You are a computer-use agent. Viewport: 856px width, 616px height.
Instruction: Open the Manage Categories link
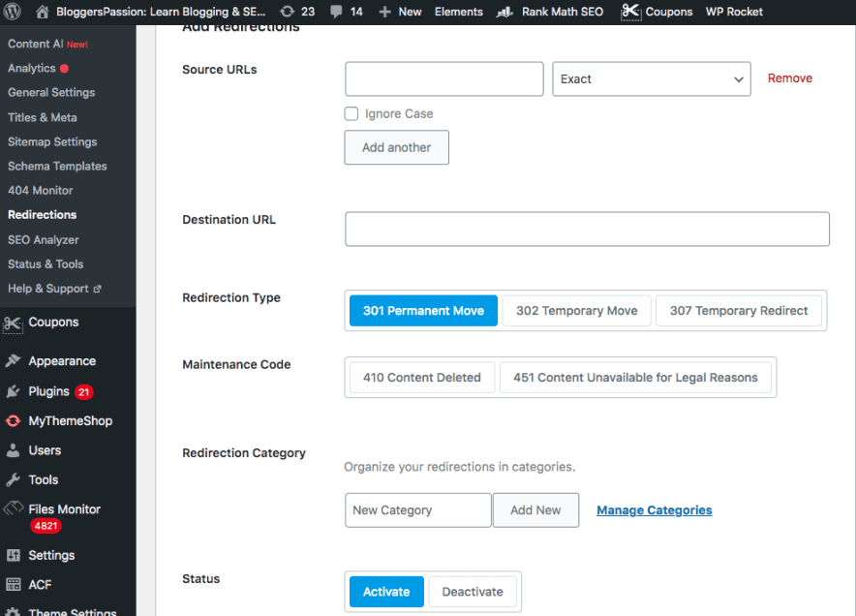click(x=654, y=510)
